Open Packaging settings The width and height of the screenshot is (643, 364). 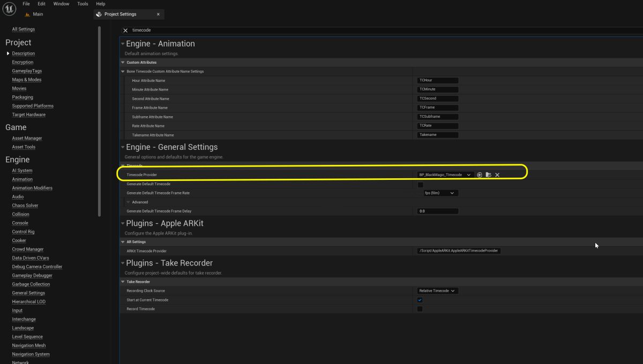tap(23, 97)
